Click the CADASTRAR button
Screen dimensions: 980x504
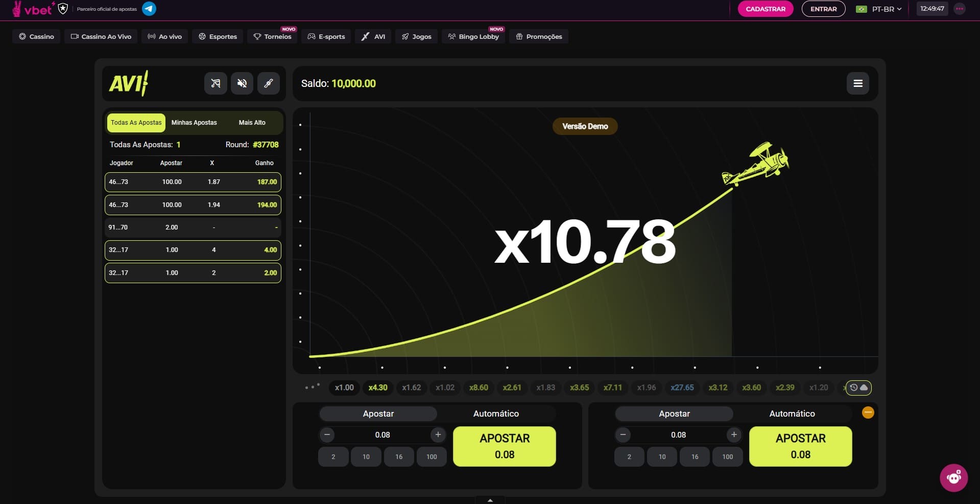point(766,9)
